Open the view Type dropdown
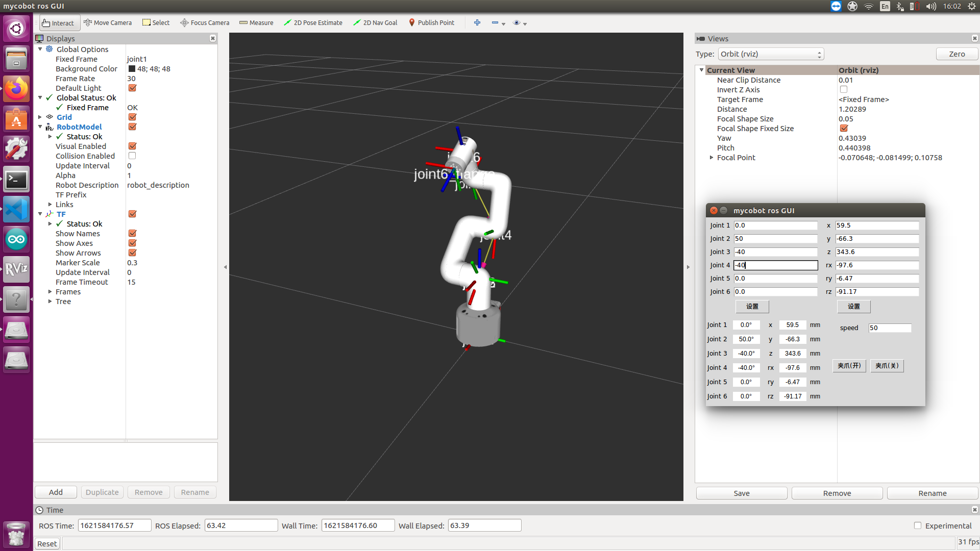Screen dimensions: 980x551 pyautogui.click(x=771, y=54)
